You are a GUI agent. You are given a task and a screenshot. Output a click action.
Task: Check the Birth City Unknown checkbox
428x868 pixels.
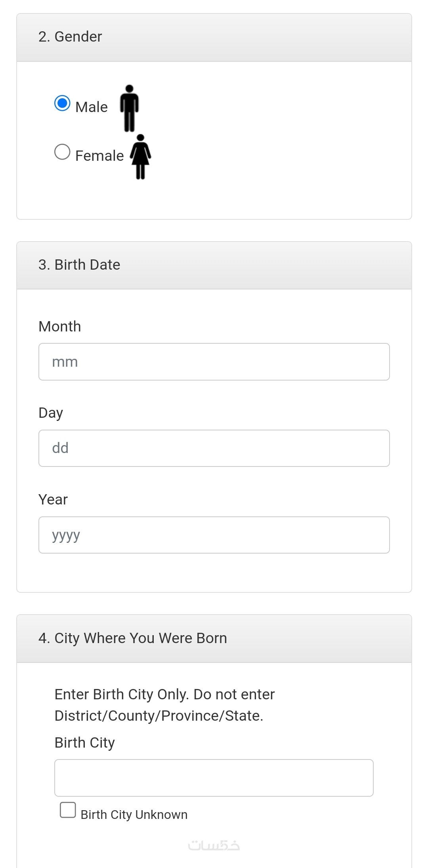pyautogui.click(x=68, y=810)
